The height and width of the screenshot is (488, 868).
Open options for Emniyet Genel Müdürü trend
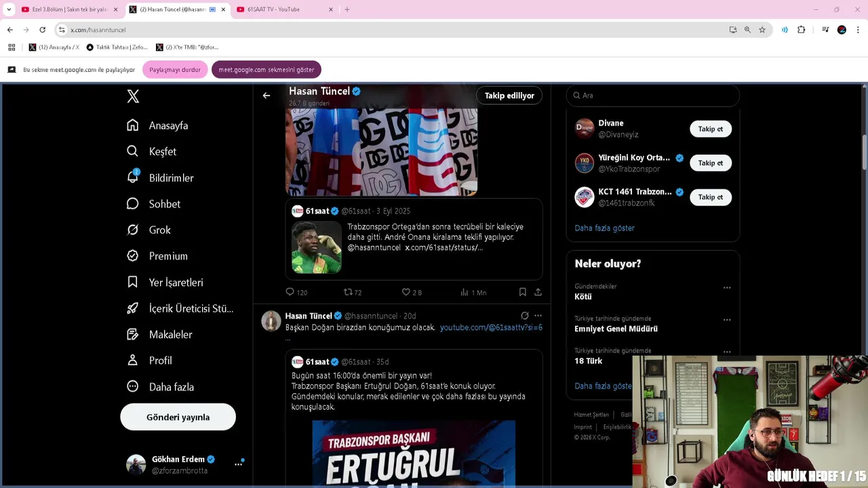727,319
